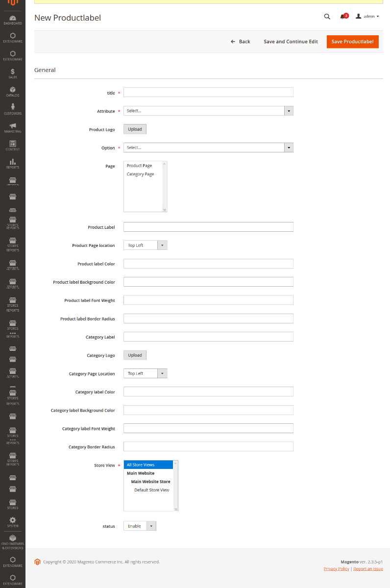Viewport: 390px width, 588px height.
Task: Open the Category Page Location dropdown
Action: point(146,373)
